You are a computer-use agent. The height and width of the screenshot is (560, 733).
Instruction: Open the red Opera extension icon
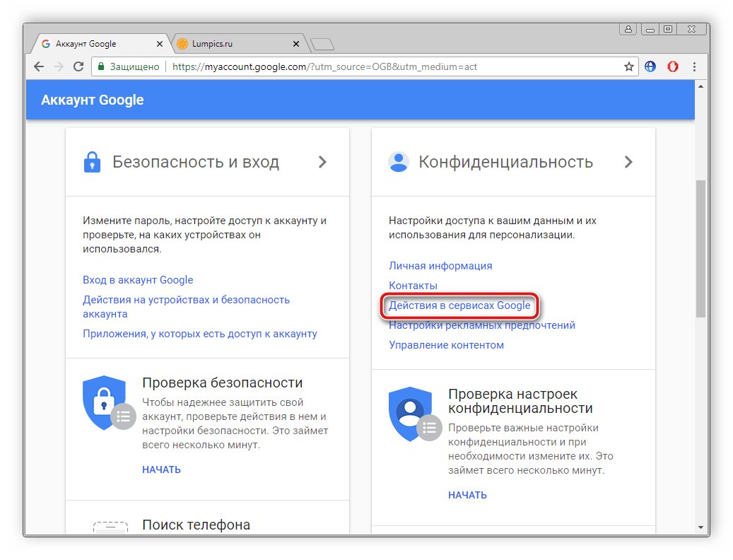674,66
